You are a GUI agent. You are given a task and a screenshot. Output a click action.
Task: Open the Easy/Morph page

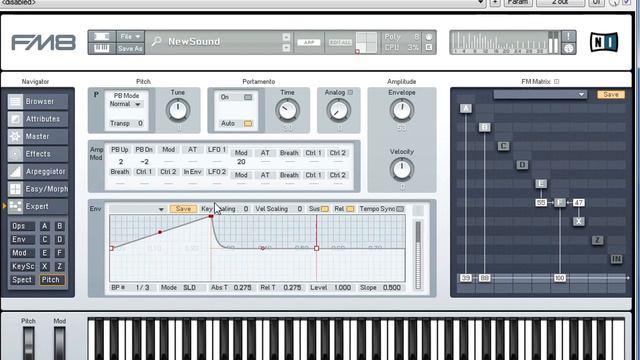pos(38,189)
